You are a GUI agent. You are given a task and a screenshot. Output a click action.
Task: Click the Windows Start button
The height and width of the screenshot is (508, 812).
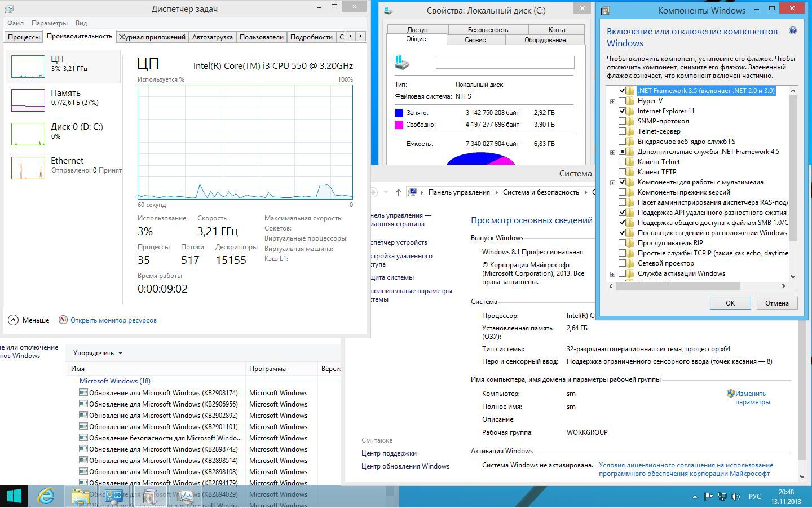click(14, 496)
